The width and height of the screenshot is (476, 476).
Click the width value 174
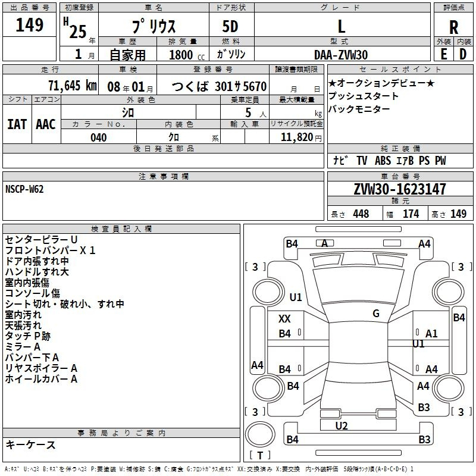click(x=411, y=214)
